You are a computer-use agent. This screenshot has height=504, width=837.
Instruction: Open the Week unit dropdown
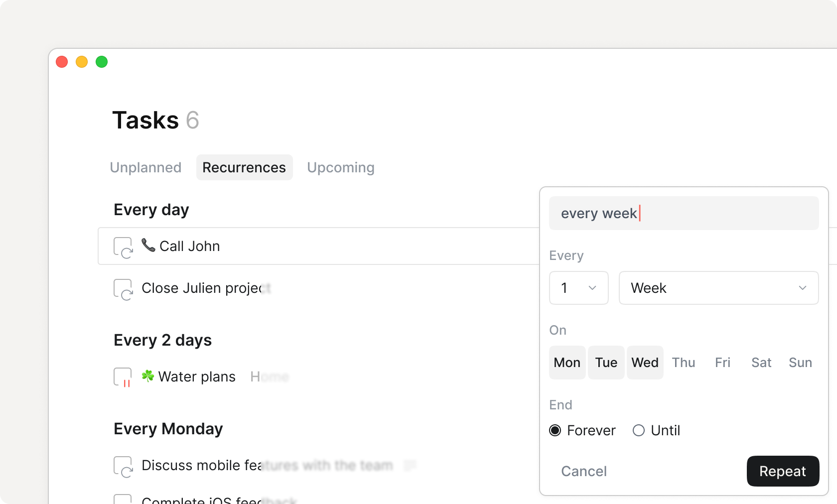[718, 288]
